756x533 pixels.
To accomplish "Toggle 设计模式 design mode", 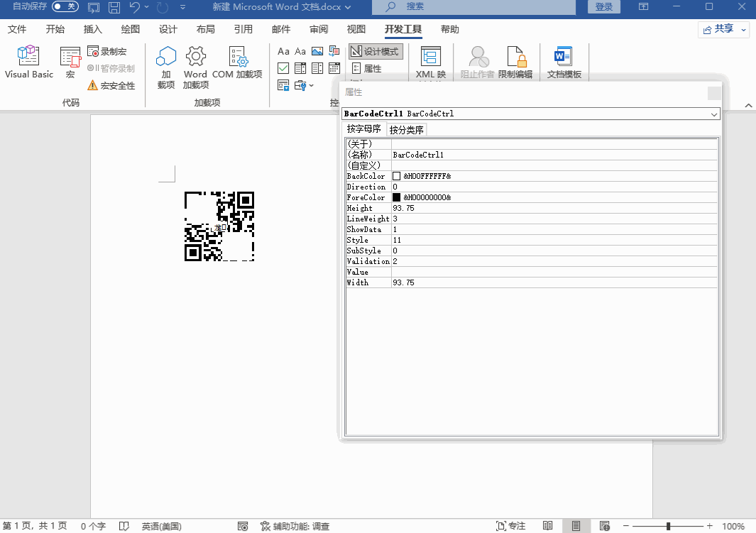I will [x=376, y=52].
